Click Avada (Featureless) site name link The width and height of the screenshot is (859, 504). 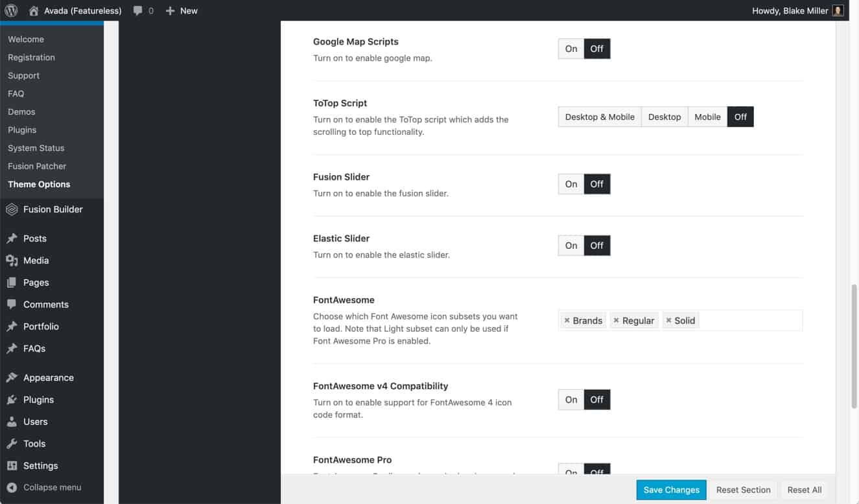coord(82,10)
